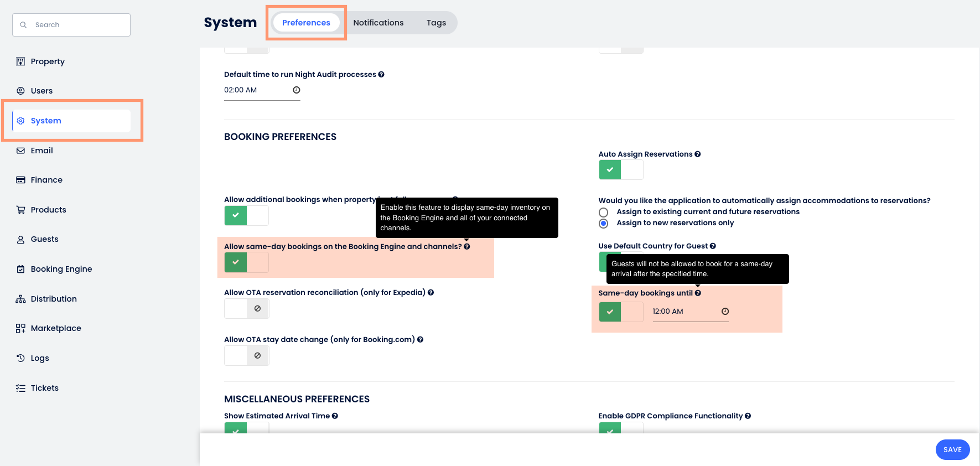This screenshot has height=466, width=980.
Task: Click help icon for Expedia reservation reconciliation
Action: click(431, 293)
